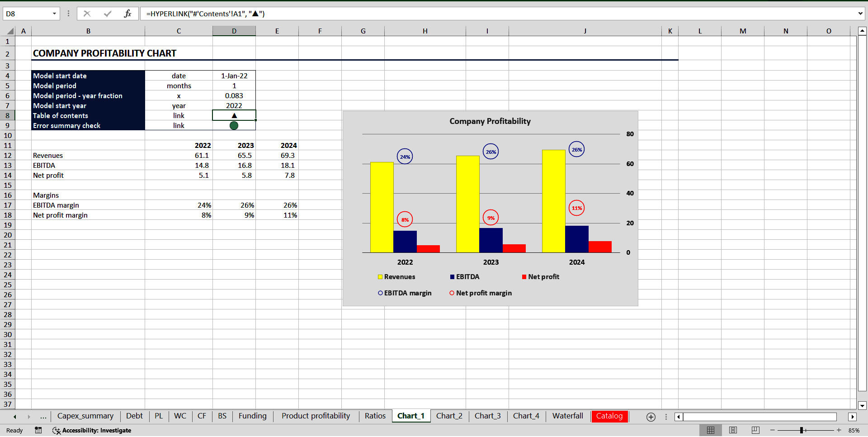Click the Net profit legend entry
This screenshot has width=868, height=437.
coord(541,277)
